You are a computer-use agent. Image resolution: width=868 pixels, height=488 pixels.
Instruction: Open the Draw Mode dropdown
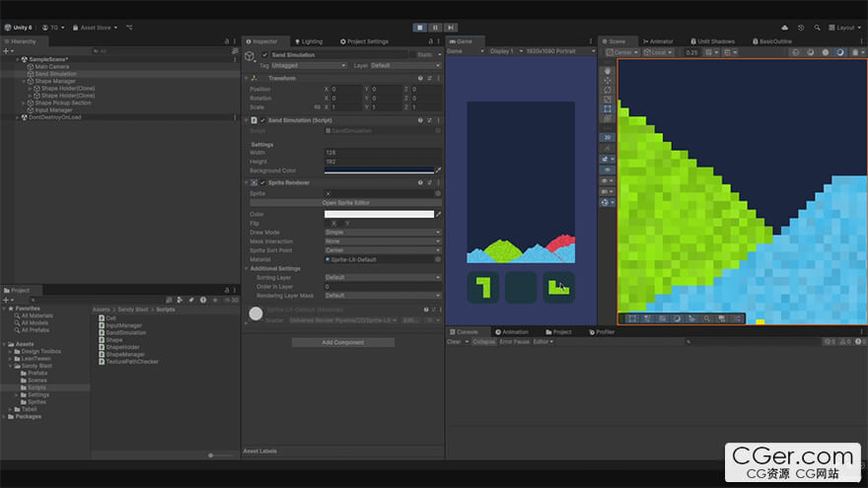(x=383, y=233)
